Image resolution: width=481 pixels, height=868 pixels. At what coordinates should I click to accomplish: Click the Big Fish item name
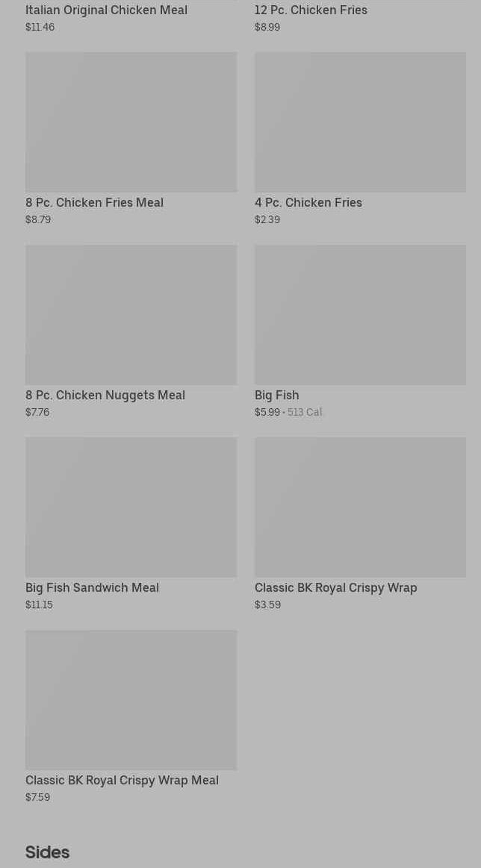[276, 396]
